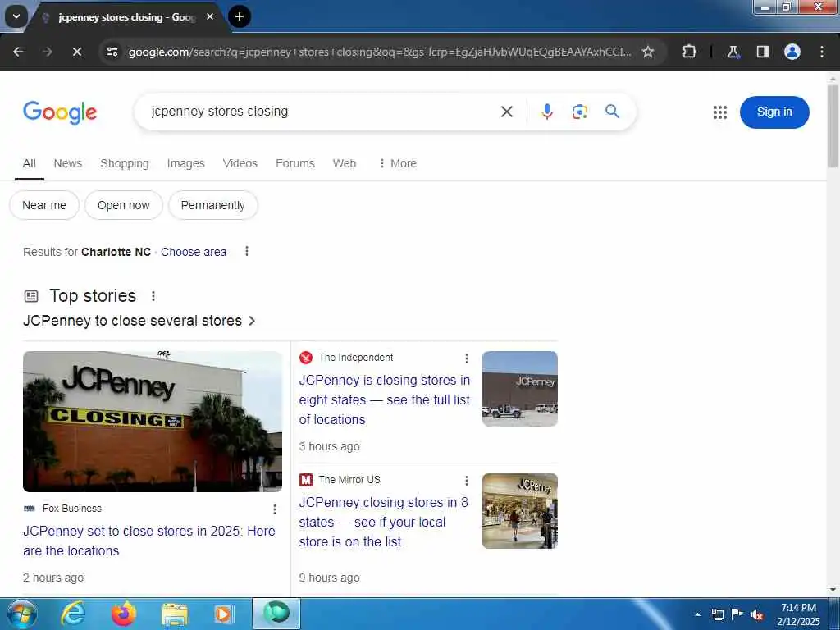Open the tab search dropdown arrow
Image resolution: width=840 pixels, height=630 pixels.
coord(16,16)
